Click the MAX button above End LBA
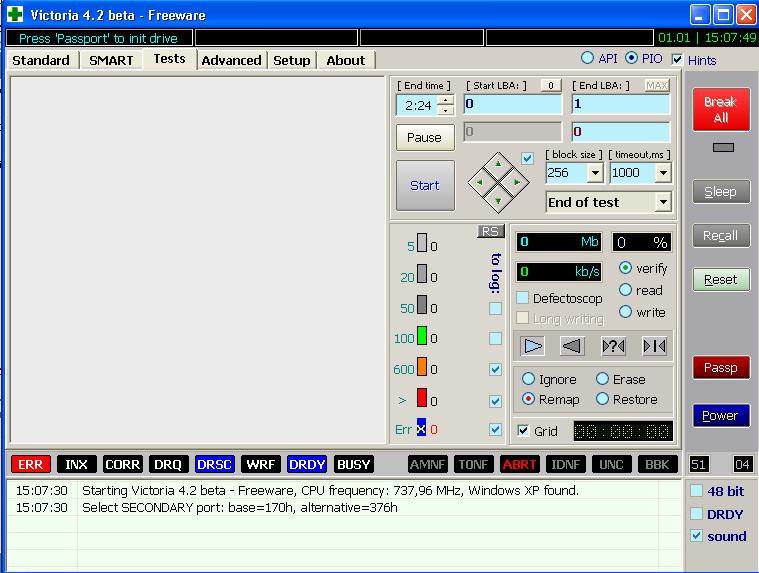759x573 pixels. (657, 86)
